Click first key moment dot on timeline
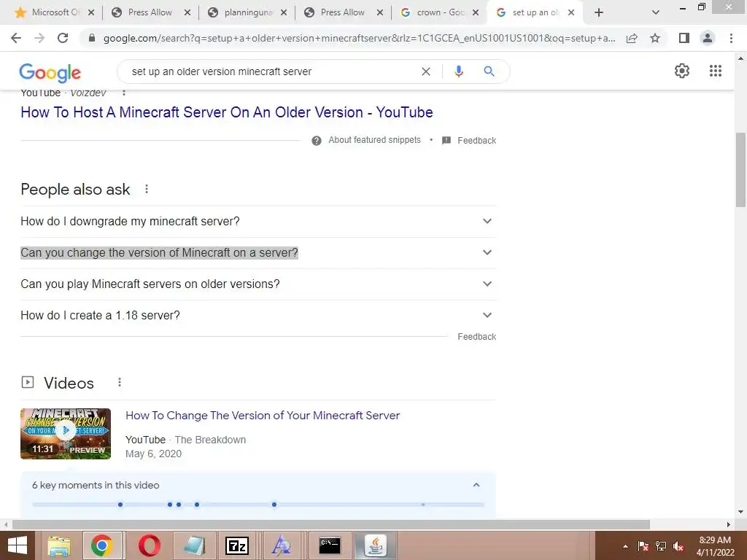Viewport: 747px width, 560px height. pos(120,505)
